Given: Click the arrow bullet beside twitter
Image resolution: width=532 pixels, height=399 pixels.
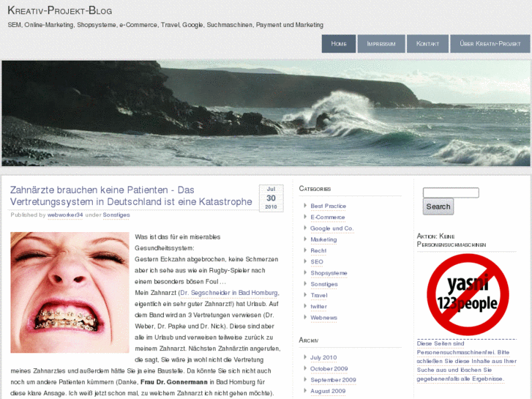Looking at the screenshot, I should pos(305,305).
